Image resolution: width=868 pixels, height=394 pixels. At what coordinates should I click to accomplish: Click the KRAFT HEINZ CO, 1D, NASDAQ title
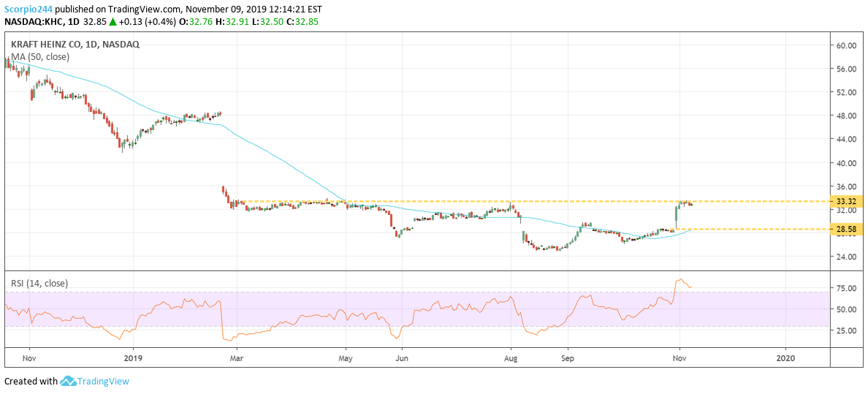75,45
